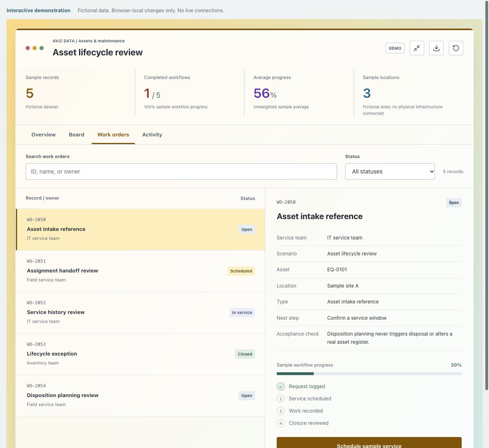The width and height of the screenshot is (489, 448).
Task: Click the Sample site A location value
Action: click(343, 286)
